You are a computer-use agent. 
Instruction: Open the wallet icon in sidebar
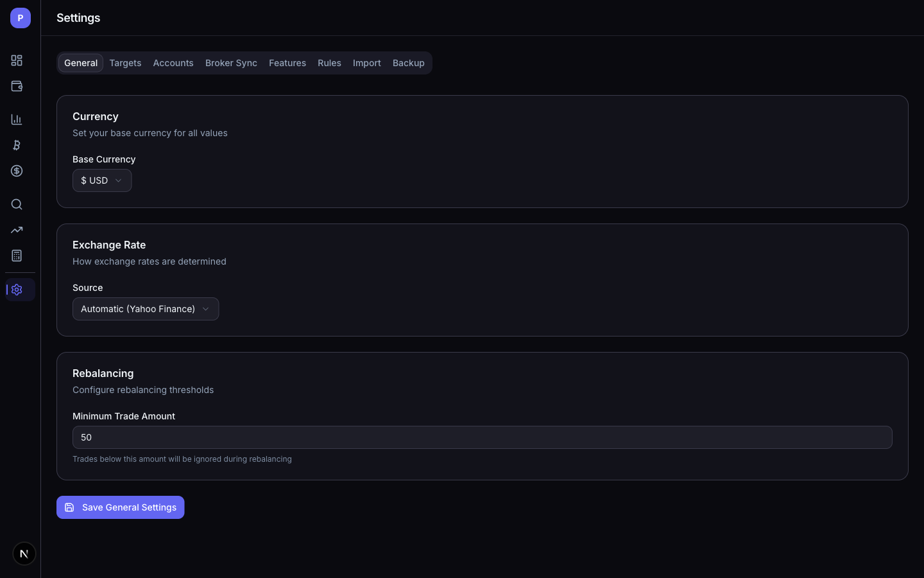[x=17, y=86]
